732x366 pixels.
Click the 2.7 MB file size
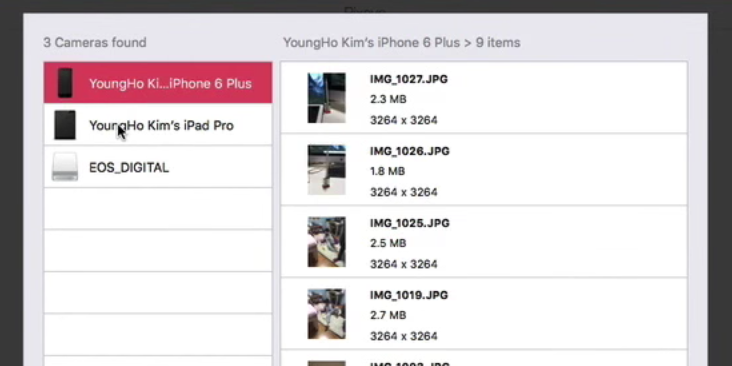[x=388, y=315]
